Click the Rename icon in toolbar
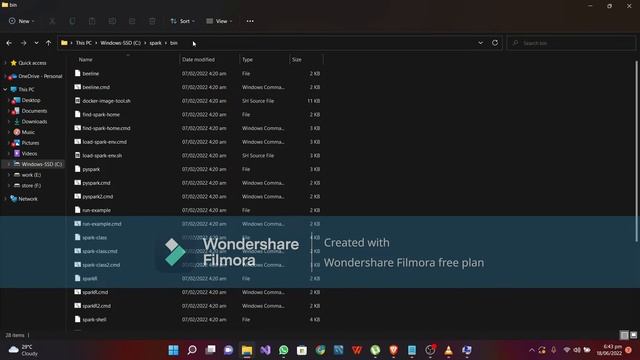The width and height of the screenshot is (640, 360). coord(112,21)
